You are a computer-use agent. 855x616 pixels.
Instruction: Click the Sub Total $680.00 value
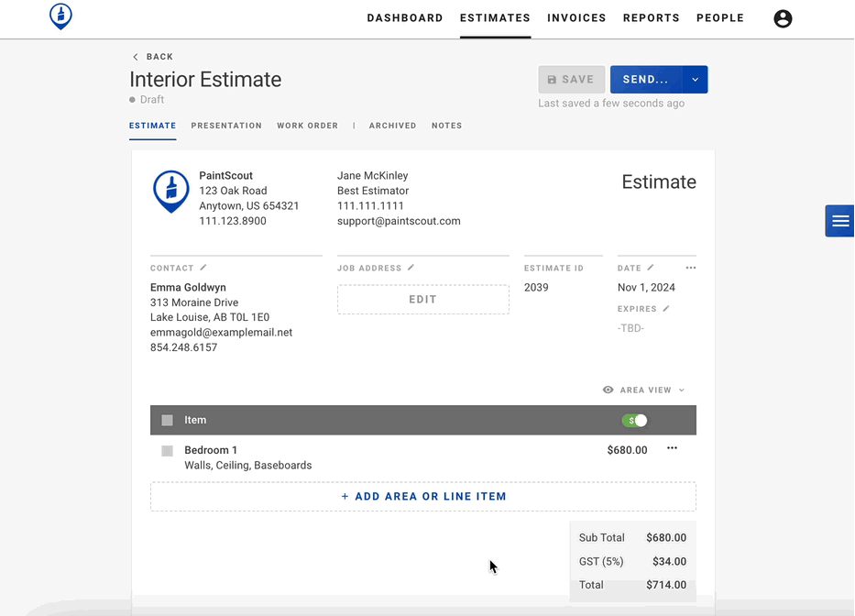coord(666,537)
